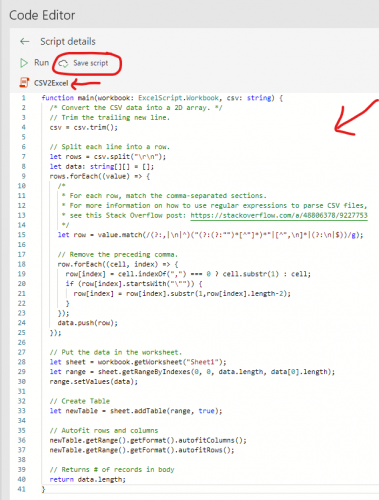
Task: Click the Convert the CSV data comment
Action: pos(136,108)
